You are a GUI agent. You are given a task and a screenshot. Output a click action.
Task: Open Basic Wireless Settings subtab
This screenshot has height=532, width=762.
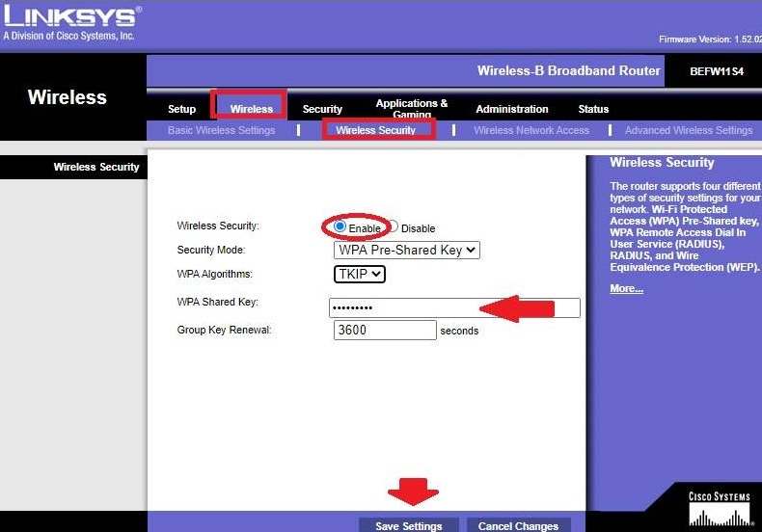point(221,130)
